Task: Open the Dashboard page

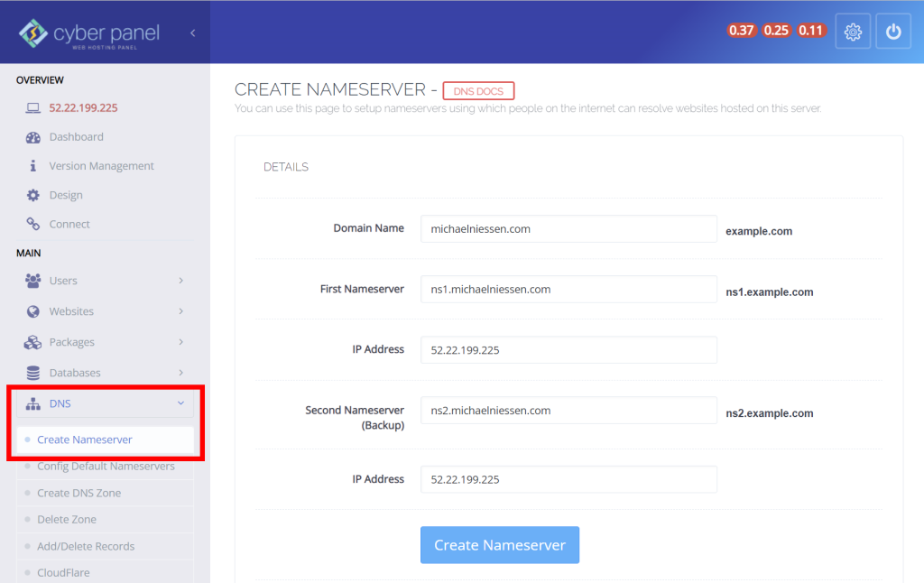Action: (76, 137)
